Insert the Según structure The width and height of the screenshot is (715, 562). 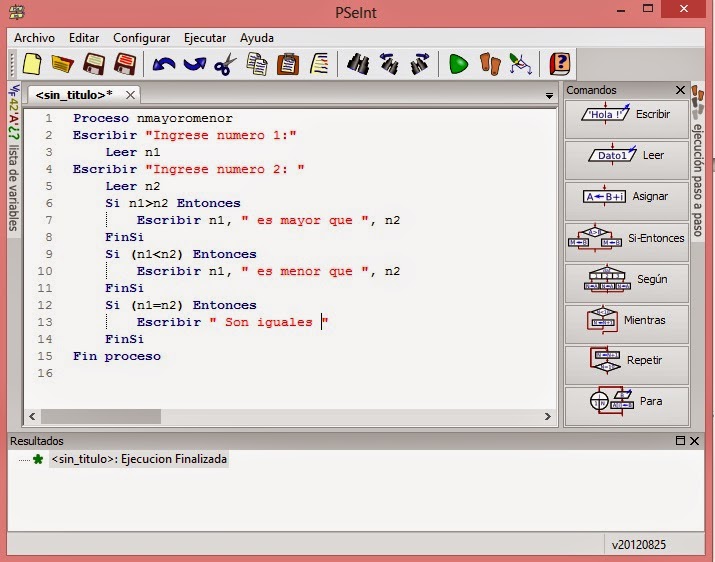coord(627,283)
